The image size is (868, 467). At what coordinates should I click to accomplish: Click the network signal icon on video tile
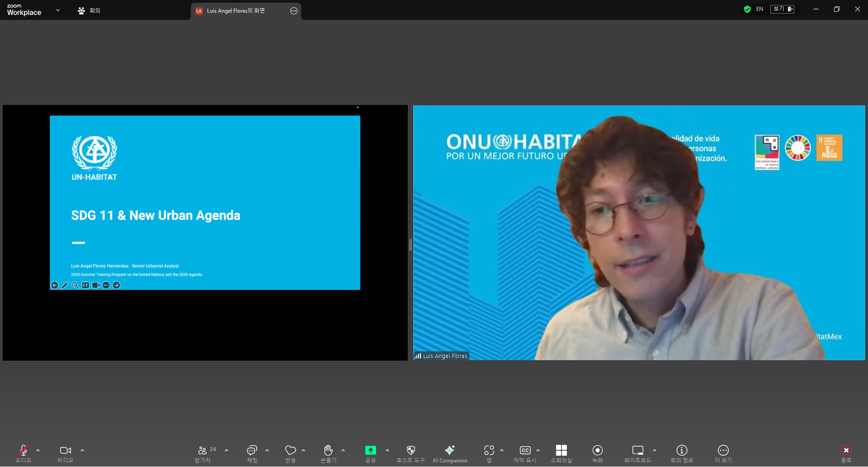[418, 356]
